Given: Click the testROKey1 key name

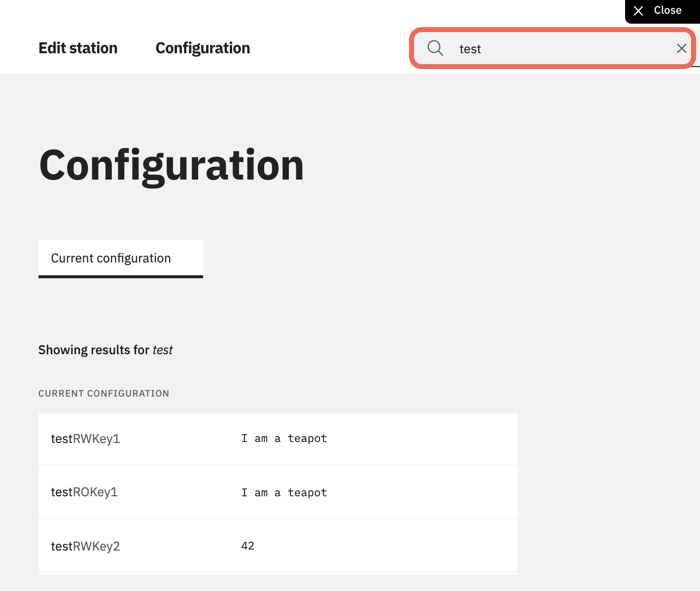Looking at the screenshot, I should [x=84, y=492].
